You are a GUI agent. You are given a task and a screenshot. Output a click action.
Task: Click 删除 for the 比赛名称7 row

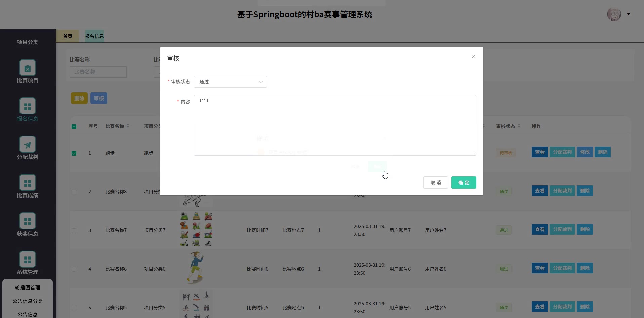[x=585, y=229]
